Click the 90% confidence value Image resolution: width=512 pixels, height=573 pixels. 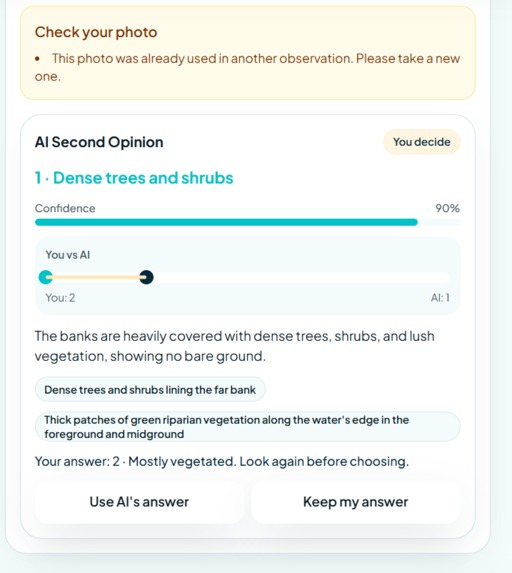447,208
